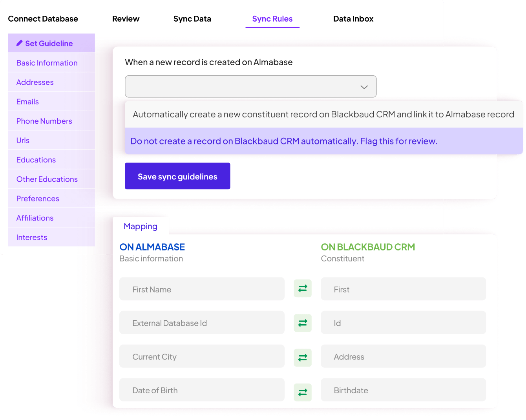
Task: Open Phone Numbers in sidebar
Action: click(51, 121)
